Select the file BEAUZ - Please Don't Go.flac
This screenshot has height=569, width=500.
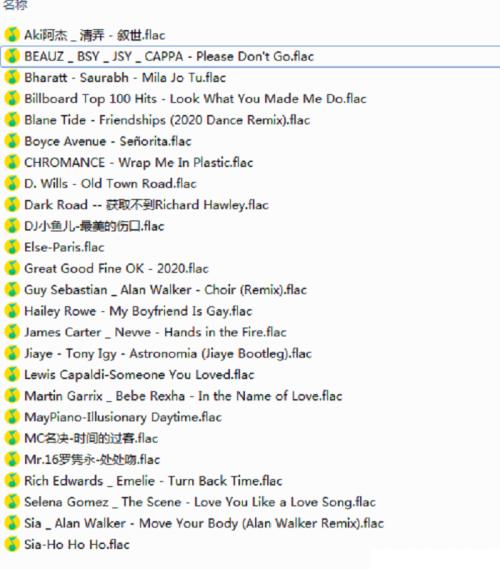(x=169, y=57)
